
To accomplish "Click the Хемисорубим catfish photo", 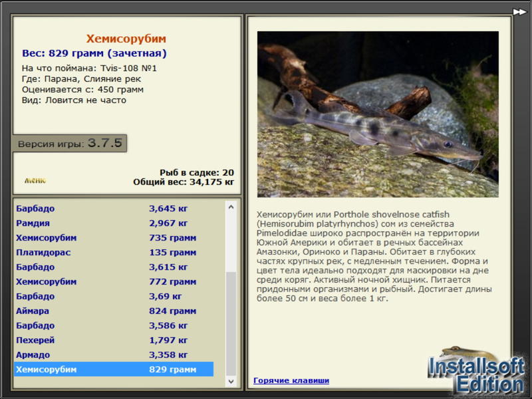I will [x=378, y=114].
